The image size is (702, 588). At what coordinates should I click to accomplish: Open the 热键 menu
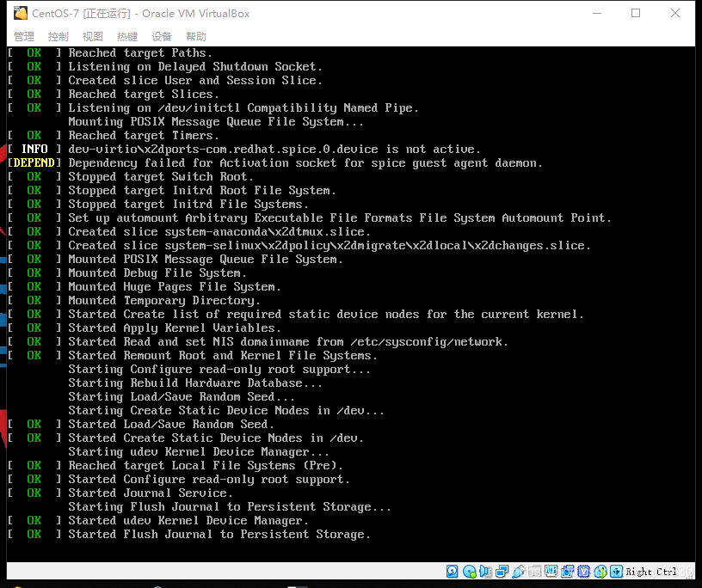tap(127, 37)
